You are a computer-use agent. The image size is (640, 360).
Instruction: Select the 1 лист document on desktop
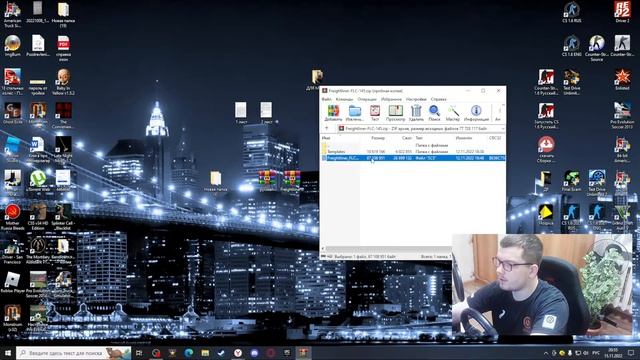point(241,113)
